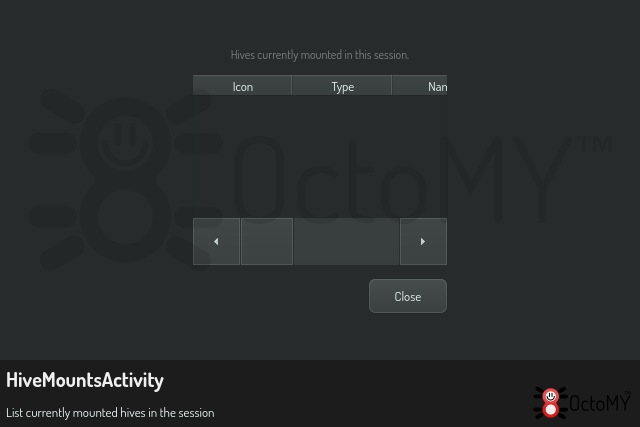Click the Close button
The height and width of the screenshot is (427, 640).
408,296
